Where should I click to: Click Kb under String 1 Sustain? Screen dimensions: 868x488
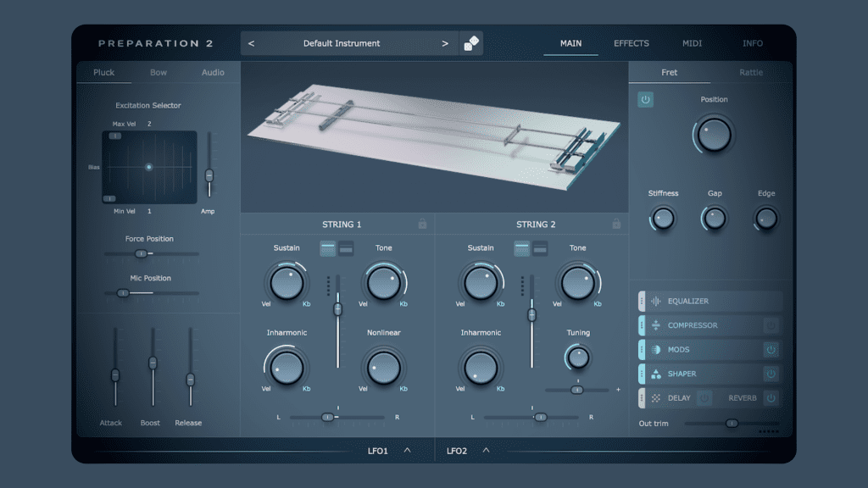click(x=307, y=304)
